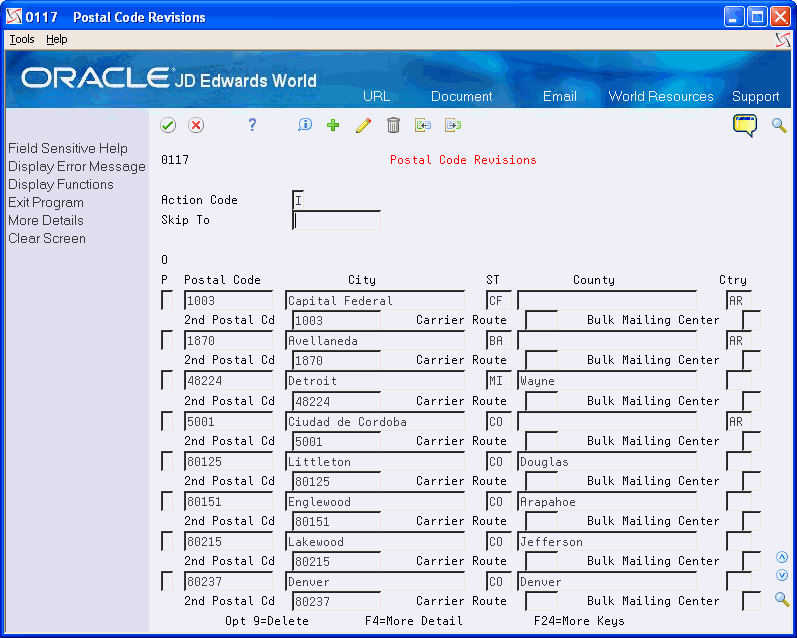Open the Document header link

[462, 96]
